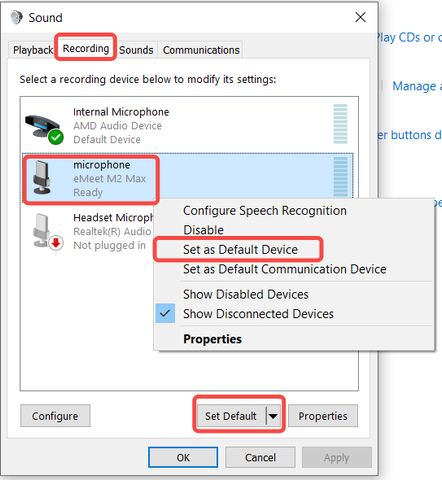The width and height of the screenshot is (442, 480).
Task: Toggle the Show Disconnected Devices checkmark
Action: (x=165, y=313)
